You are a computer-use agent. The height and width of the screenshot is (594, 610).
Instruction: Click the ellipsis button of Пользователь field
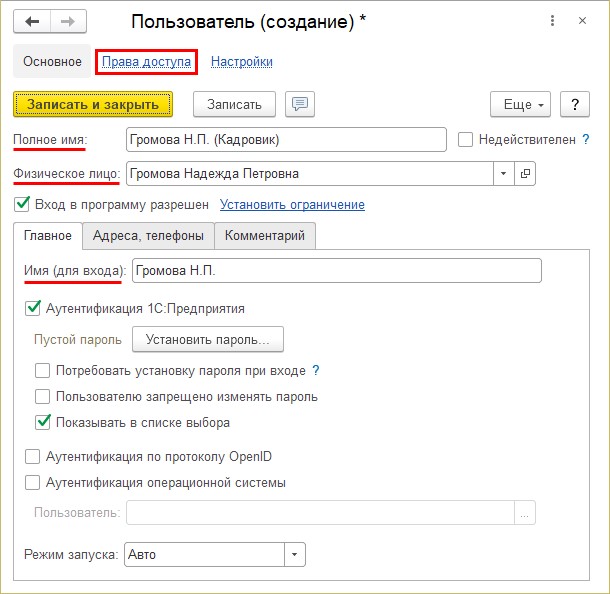pyautogui.click(x=524, y=513)
